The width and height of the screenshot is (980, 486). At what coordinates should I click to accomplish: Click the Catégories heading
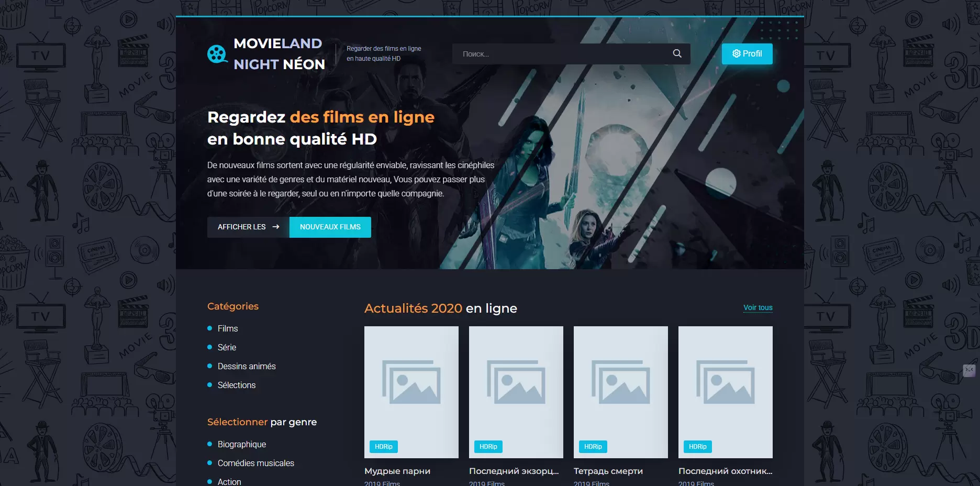click(233, 306)
